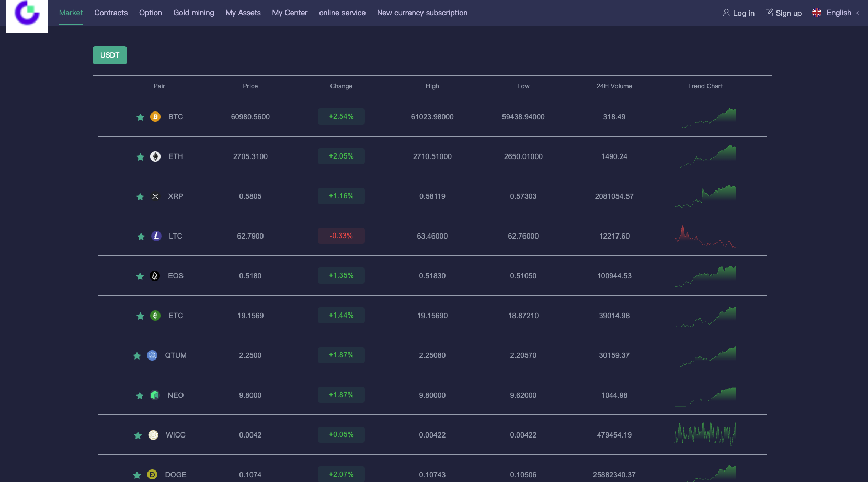This screenshot has height=482, width=868.
Task: Click the Sign up link
Action: coord(783,13)
